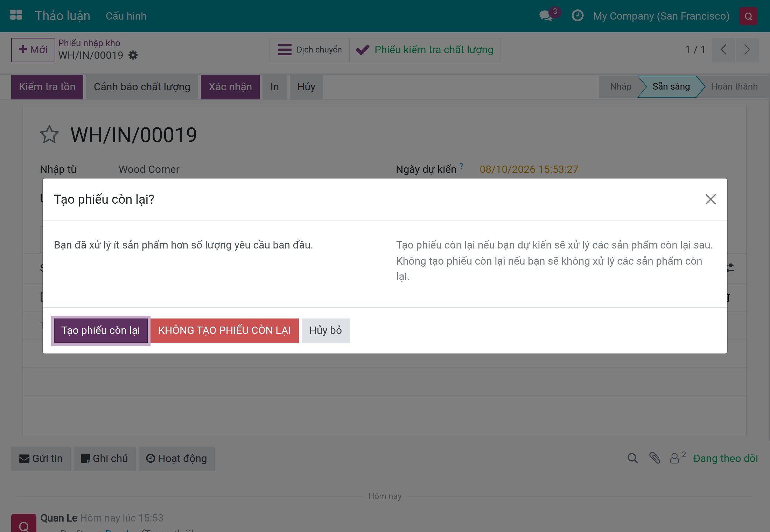This screenshot has width=770, height=532.
Task: Search in chatter messages magnifier
Action: (633, 458)
